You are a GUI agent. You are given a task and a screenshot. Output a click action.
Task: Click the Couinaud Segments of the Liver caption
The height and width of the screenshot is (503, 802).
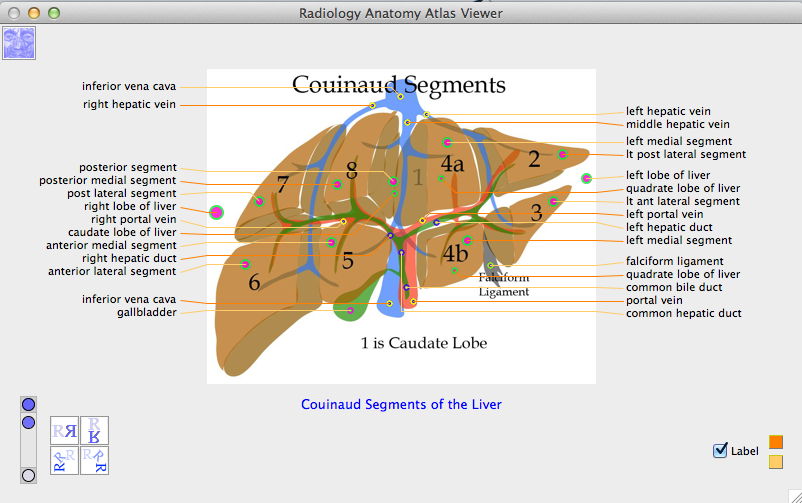coord(401,405)
